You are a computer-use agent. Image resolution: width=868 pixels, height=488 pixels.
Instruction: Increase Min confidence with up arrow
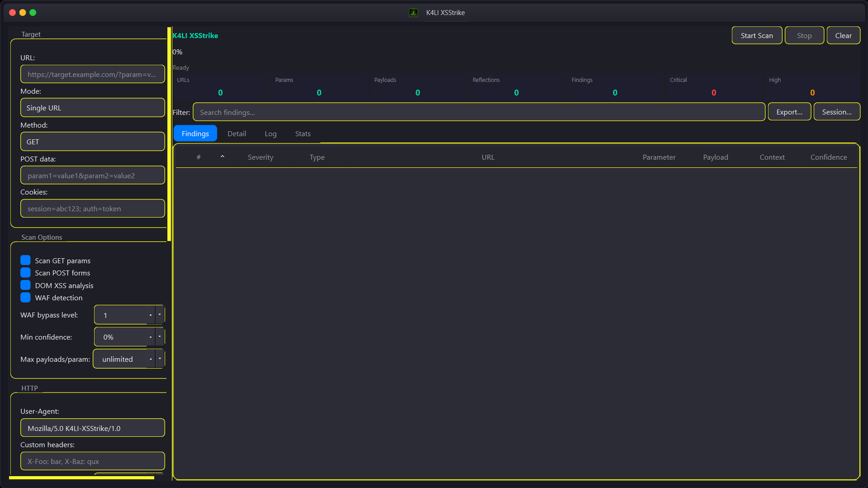tap(151, 337)
